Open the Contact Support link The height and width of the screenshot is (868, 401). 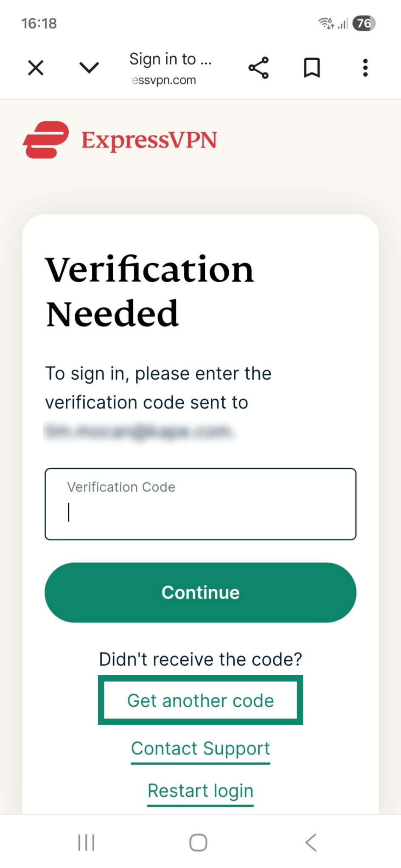click(x=200, y=748)
